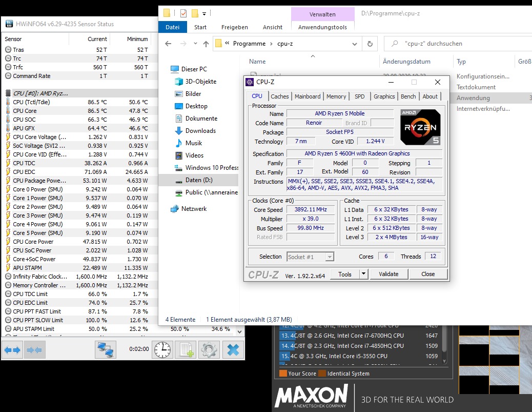This screenshot has width=532, height=412.
Task: Click Explorer quick access properties checkmark icon
Action: point(183,13)
